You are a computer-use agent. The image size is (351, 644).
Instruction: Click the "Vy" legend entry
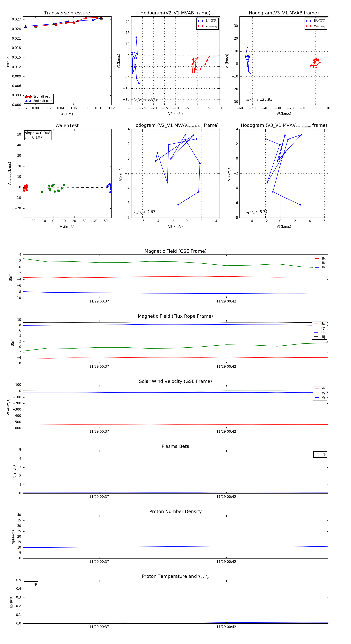pos(320,393)
